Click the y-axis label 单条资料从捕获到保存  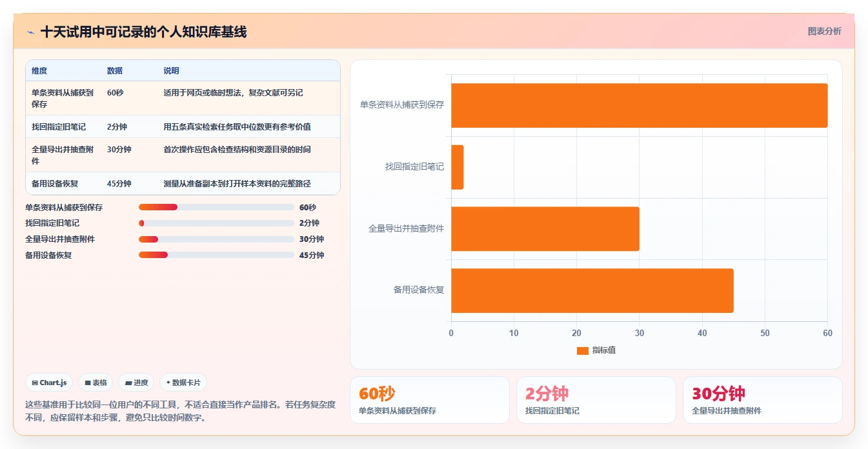pos(402,105)
